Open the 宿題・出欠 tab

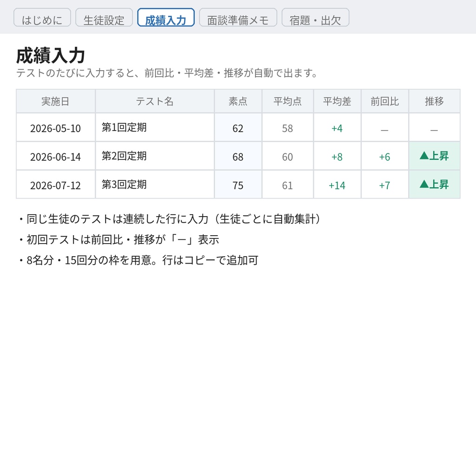point(316,18)
